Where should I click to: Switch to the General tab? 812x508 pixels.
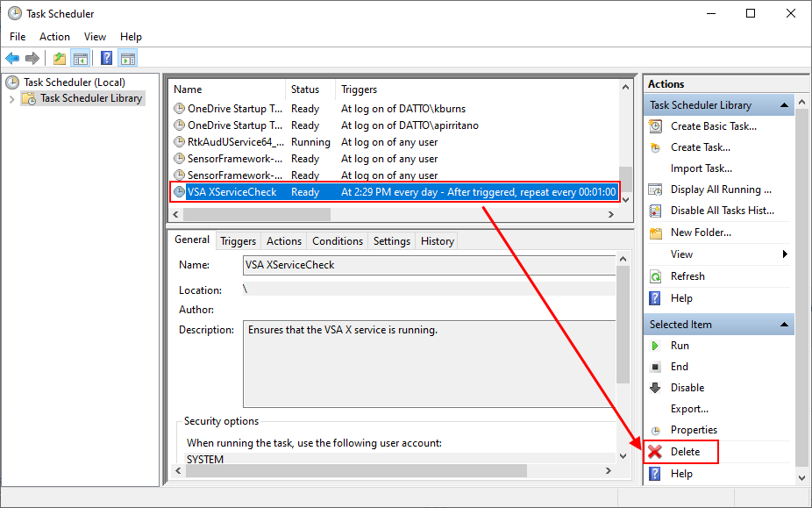coord(192,240)
